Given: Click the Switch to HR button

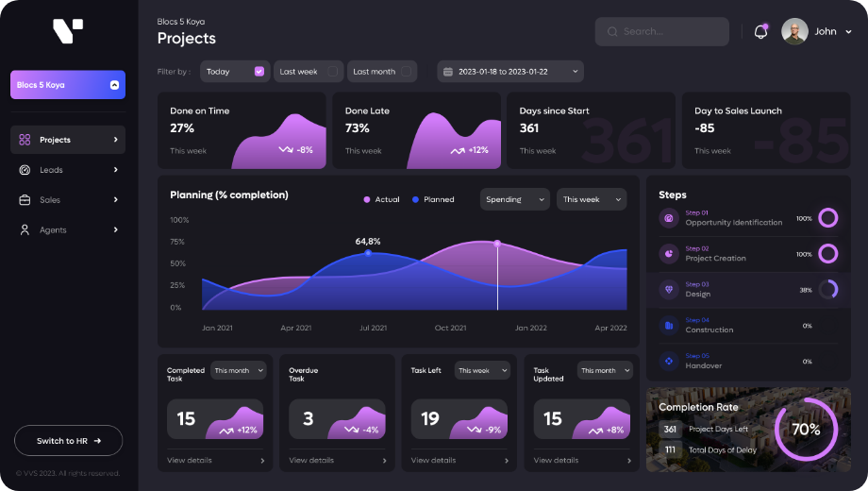Looking at the screenshot, I should tap(68, 441).
